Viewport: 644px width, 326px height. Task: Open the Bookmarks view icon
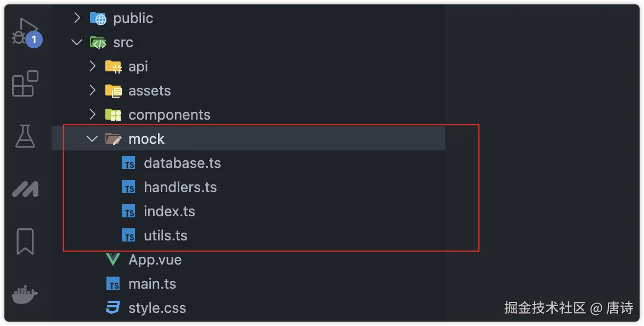25,241
